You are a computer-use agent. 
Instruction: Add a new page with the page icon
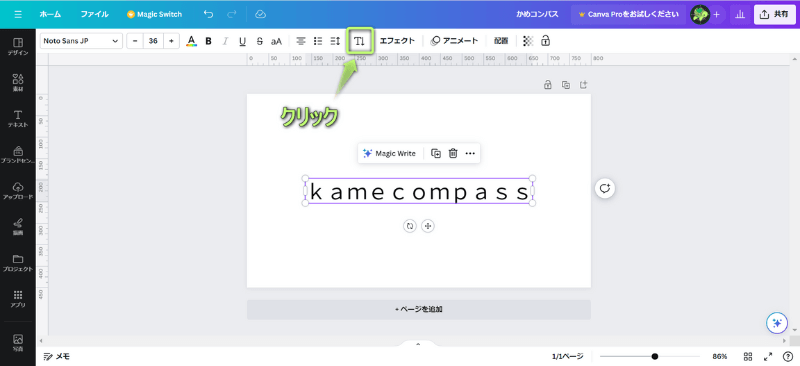(584, 85)
